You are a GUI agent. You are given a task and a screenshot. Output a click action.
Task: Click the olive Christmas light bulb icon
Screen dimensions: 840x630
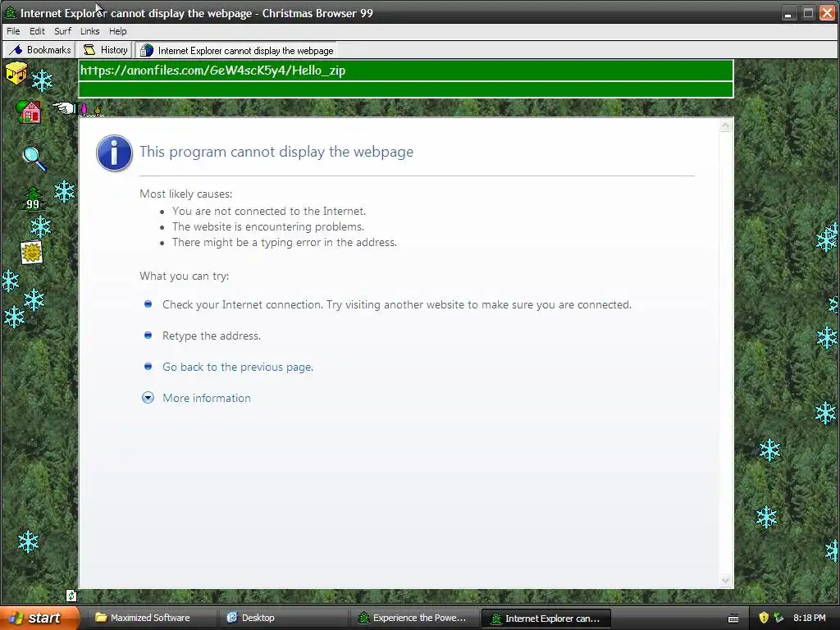98,111
